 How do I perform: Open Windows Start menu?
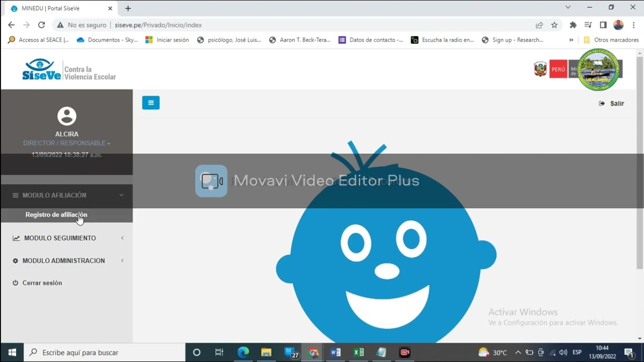(x=12, y=352)
